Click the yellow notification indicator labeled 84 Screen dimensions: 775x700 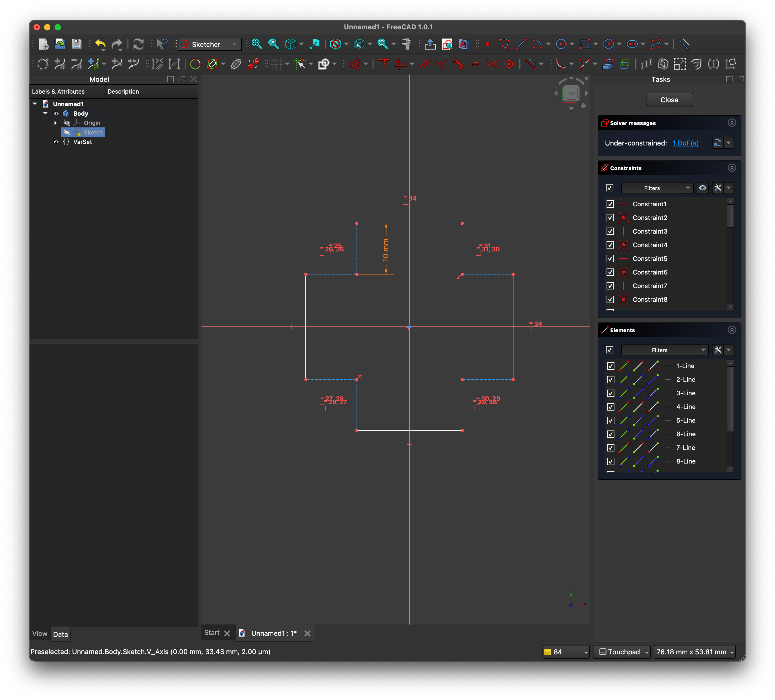[565, 652]
